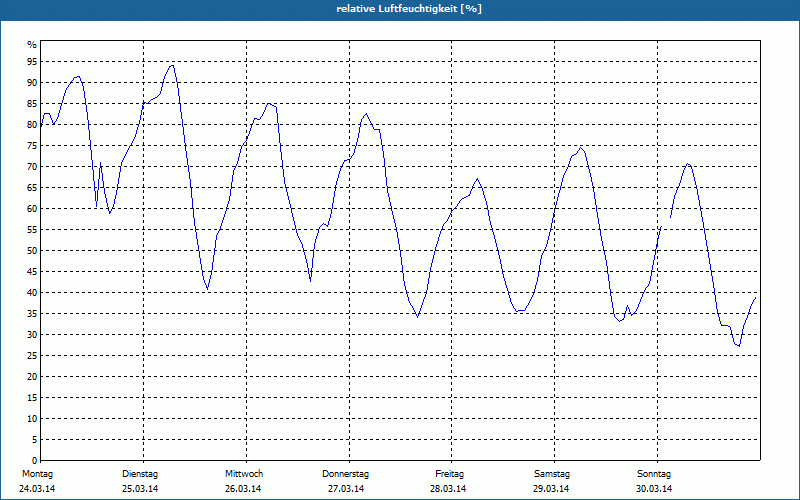Click the '35' axis label

click(32, 314)
